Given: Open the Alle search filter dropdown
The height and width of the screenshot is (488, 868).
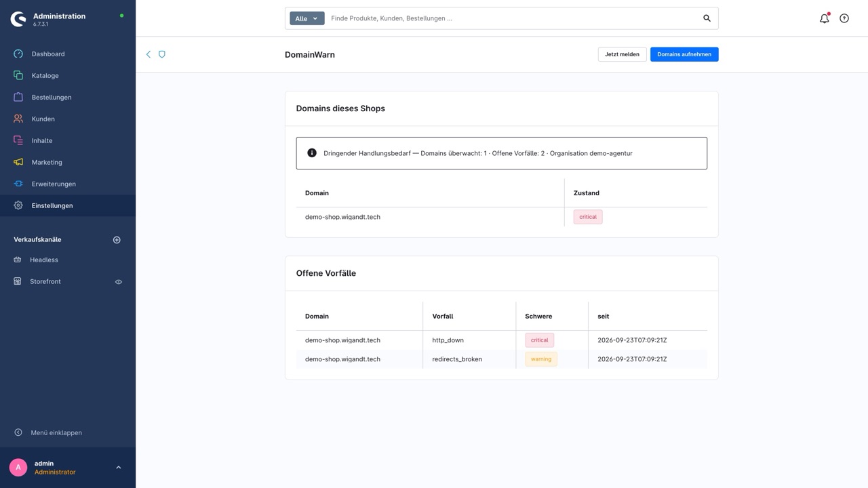Looking at the screenshot, I should (x=307, y=18).
